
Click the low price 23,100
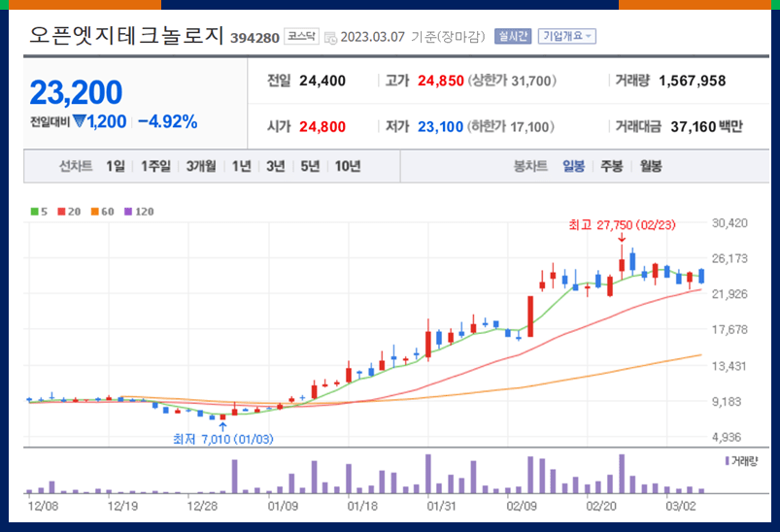[441, 127]
